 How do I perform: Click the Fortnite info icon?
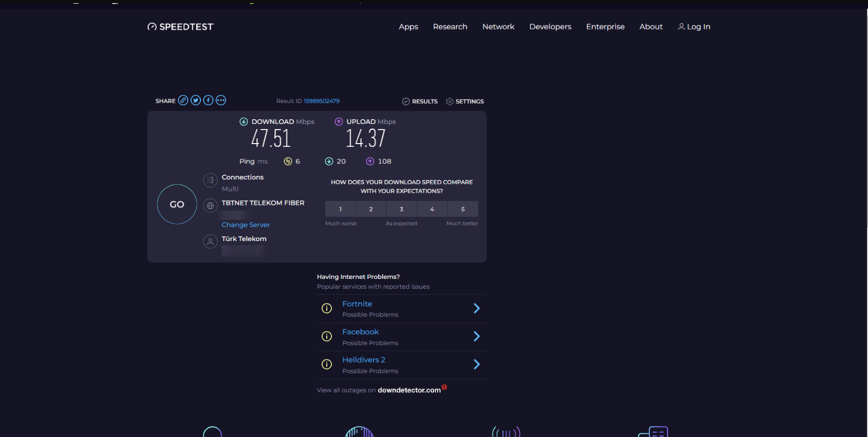(x=327, y=308)
